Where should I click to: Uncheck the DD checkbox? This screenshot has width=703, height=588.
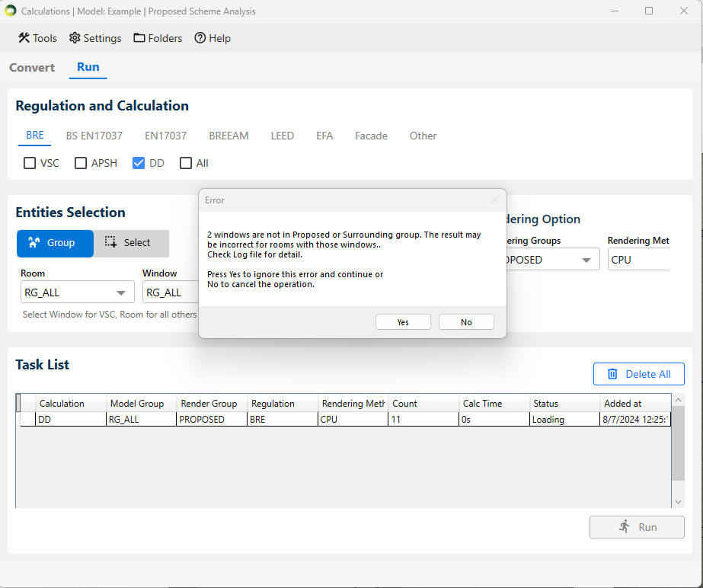tap(139, 163)
